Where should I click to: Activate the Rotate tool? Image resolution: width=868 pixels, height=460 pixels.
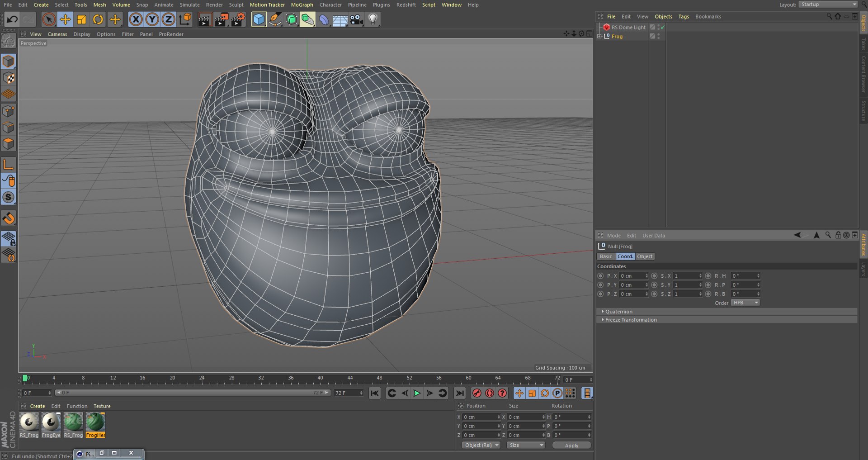(98, 19)
